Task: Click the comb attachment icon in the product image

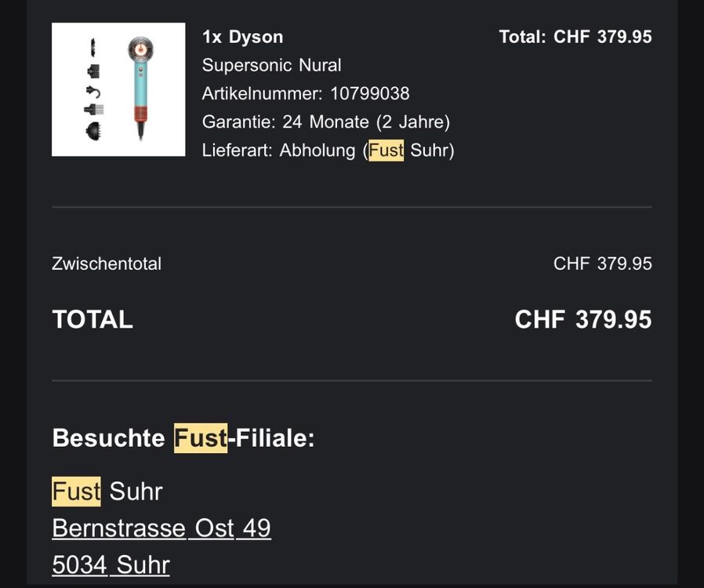Action: click(94, 109)
